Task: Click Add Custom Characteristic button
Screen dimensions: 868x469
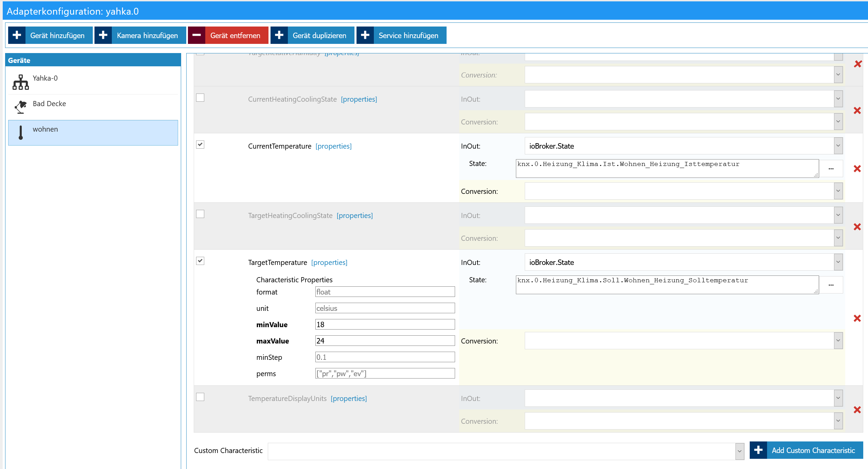Action: tap(806, 450)
